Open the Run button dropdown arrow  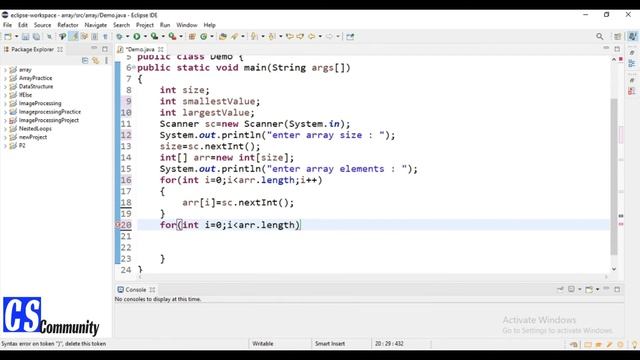pyautogui.click(x=145, y=37)
